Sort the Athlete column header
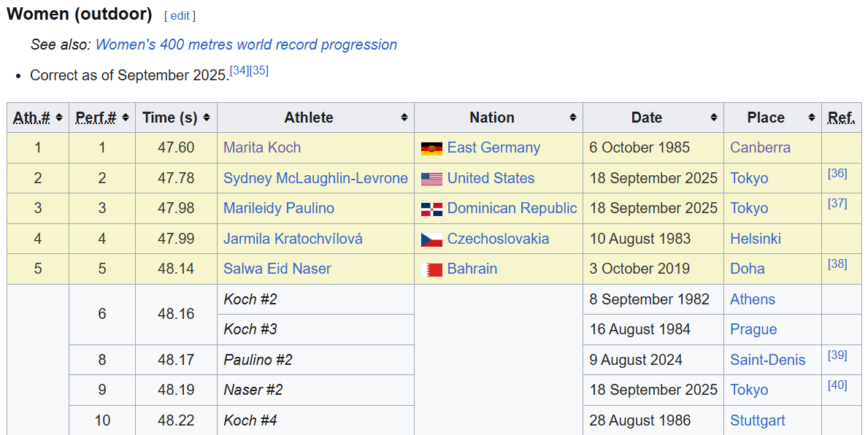The width and height of the screenshot is (868, 435). point(404,118)
